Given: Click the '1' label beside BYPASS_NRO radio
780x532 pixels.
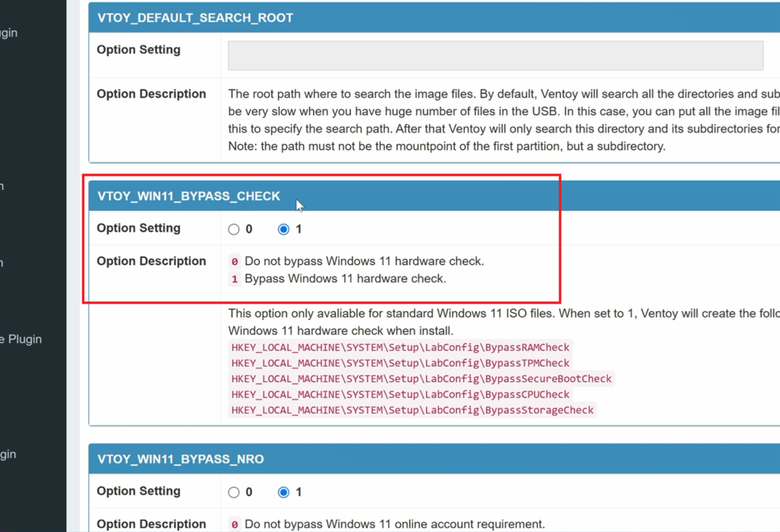Looking at the screenshot, I should (299, 492).
